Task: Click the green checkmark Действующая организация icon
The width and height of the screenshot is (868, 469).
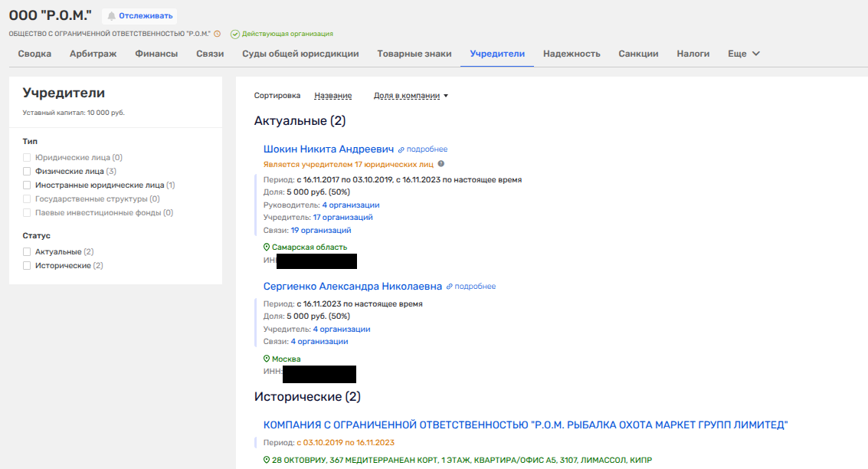Action: [235, 34]
